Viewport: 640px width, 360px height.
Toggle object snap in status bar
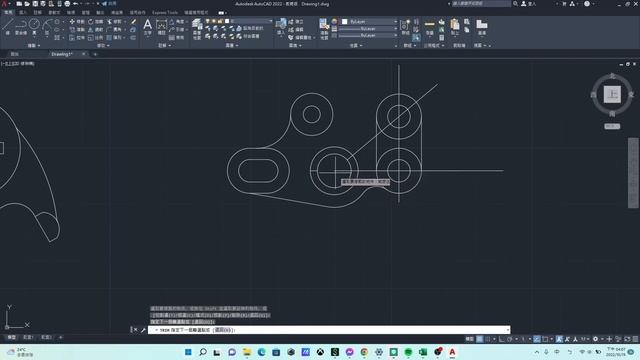tap(545, 339)
